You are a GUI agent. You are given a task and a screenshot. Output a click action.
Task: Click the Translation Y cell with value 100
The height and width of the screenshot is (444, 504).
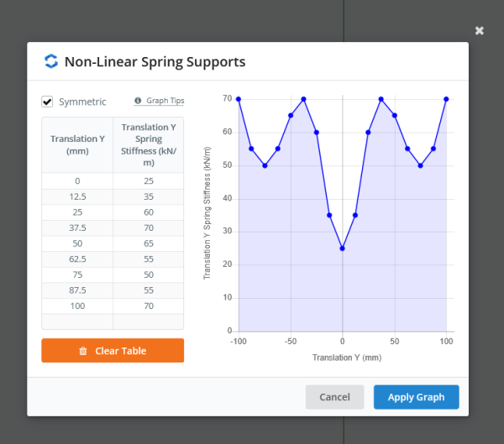pos(77,306)
